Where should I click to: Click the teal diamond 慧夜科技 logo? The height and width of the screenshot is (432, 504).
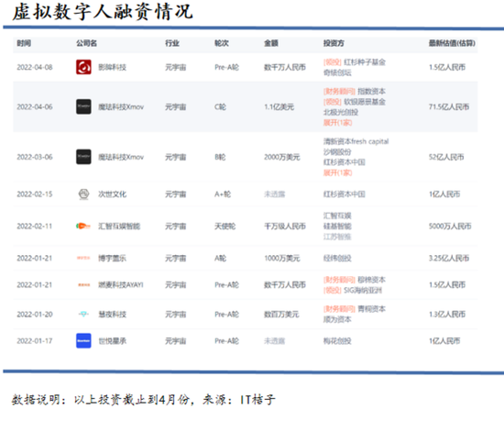(x=83, y=314)
